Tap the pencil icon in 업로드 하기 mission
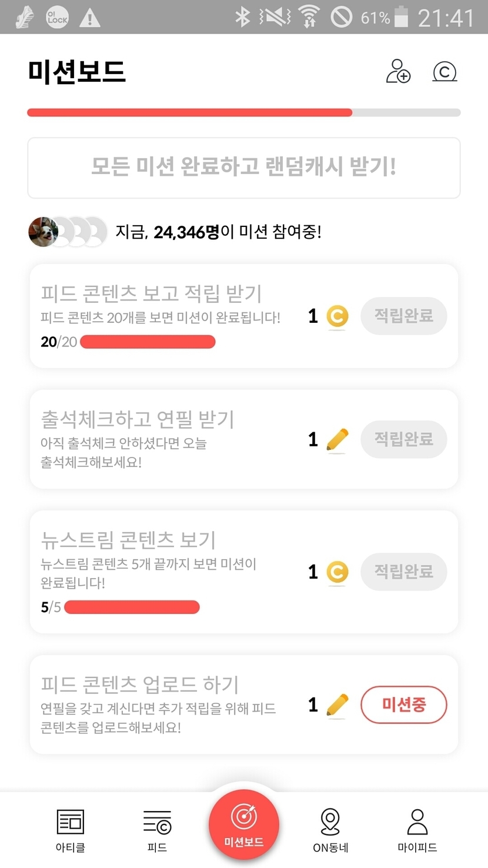The height and width of the screenshot is (868, 488). pyautogui.click(x=337, y=705)
